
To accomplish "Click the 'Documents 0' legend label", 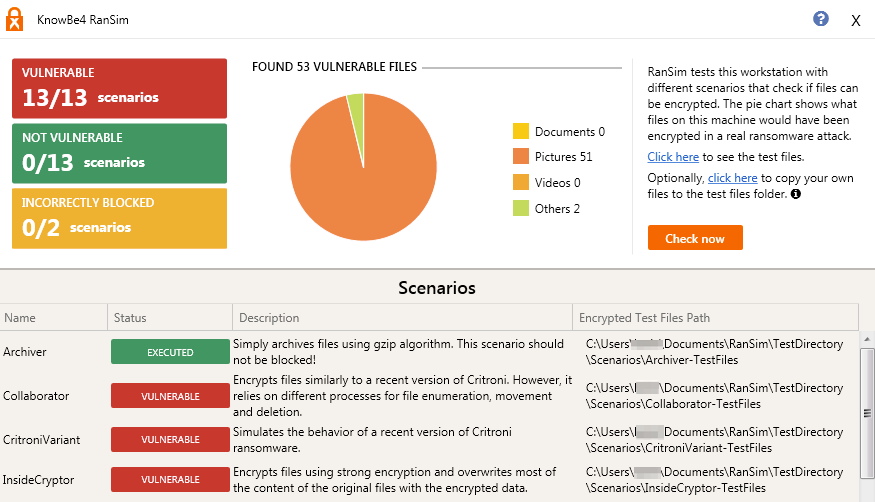I will point(570,132).
